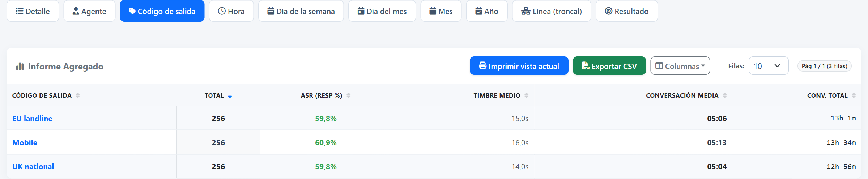868x179 pixels.
Task: Click the 05:13 average talk for Mobile
Action: pos(717,143)
